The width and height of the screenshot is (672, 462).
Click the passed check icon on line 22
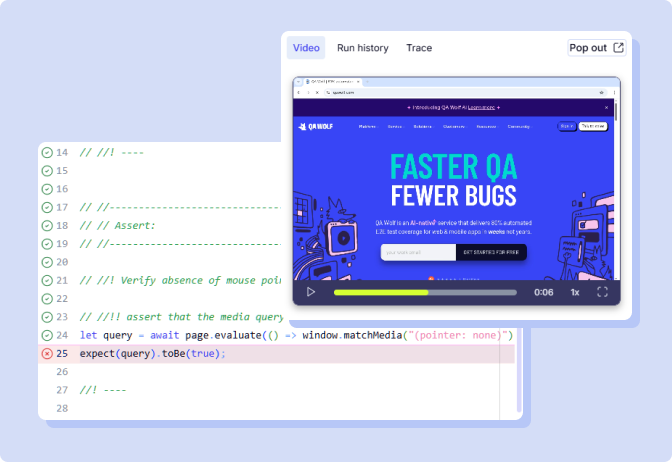(x=47, y=299)
